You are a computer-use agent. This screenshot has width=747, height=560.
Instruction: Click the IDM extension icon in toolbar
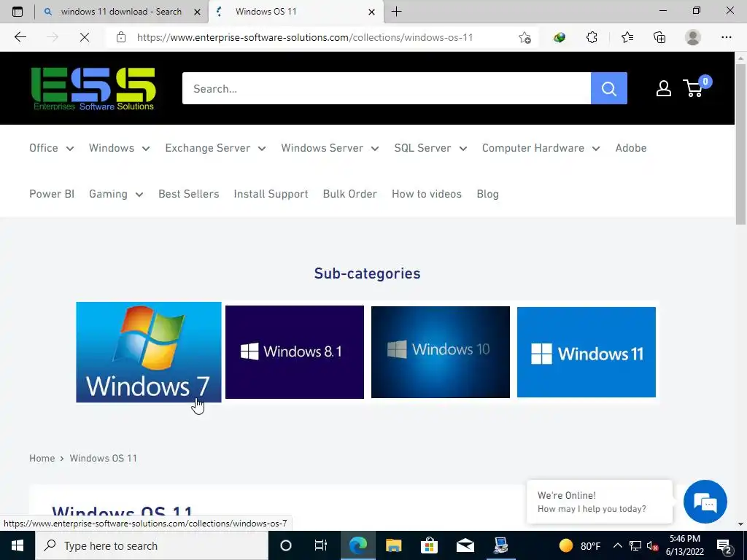coord(560,37)
